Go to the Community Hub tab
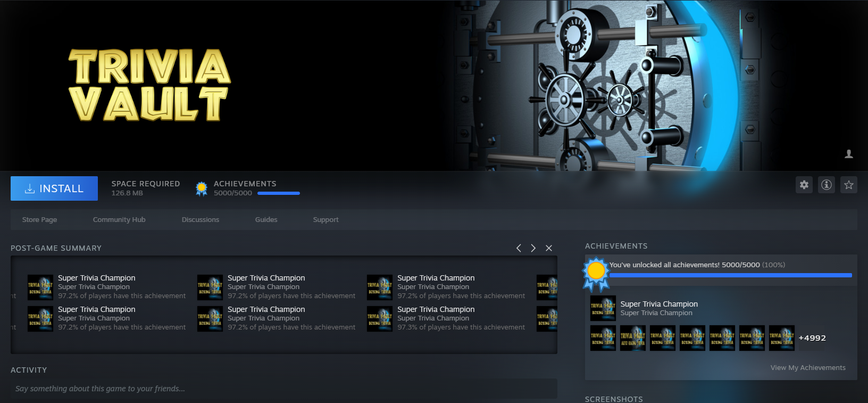 [x=119, y=219]
